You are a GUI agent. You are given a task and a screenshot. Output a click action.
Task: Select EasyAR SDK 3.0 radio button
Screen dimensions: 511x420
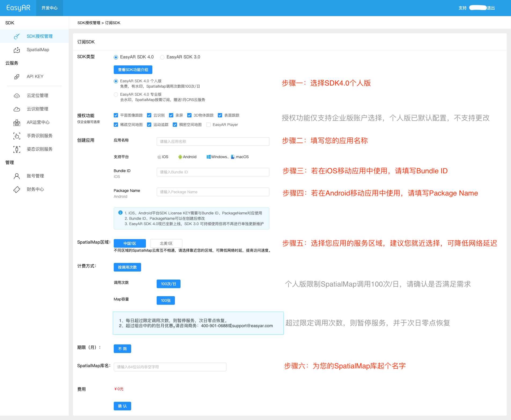click(x=162, y=57)
